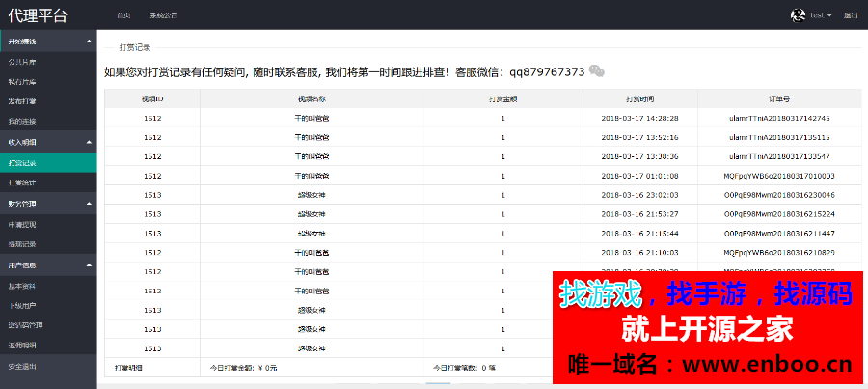Click the 今日打赏金额 ¥0元 summary
The width and height of the screenshot is (868, 389).
[x=243, y=368]
